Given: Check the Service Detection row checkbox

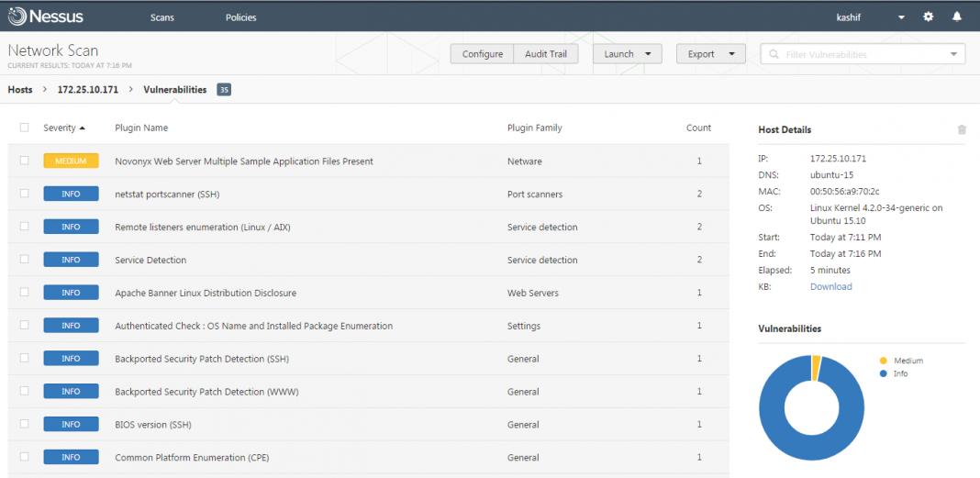Looking at the screenshot, I should (x=25, y=260).
